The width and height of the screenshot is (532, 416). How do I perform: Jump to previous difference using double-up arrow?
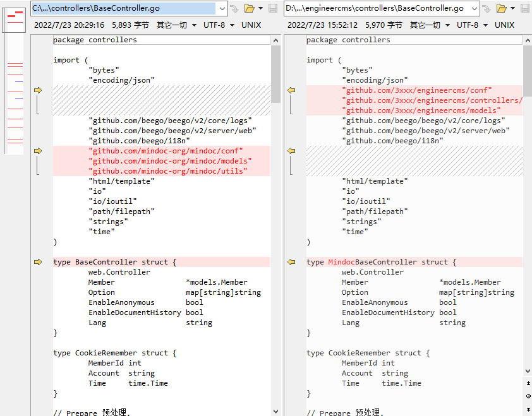[528, 383]
